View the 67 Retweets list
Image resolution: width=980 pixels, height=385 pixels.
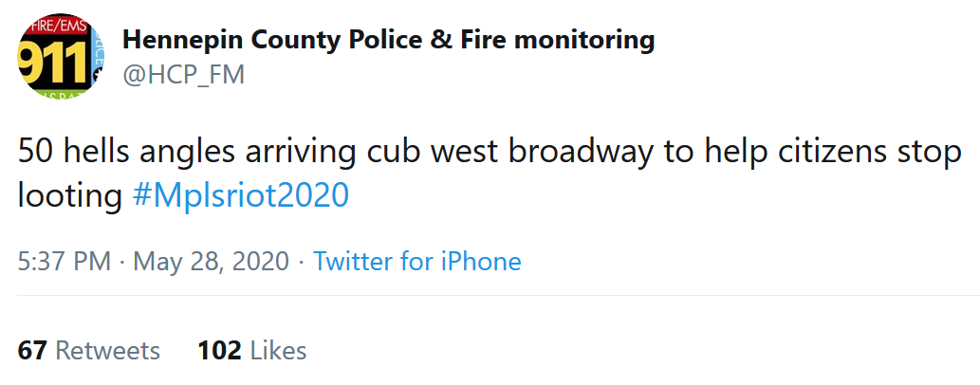[x=89, y=351]
